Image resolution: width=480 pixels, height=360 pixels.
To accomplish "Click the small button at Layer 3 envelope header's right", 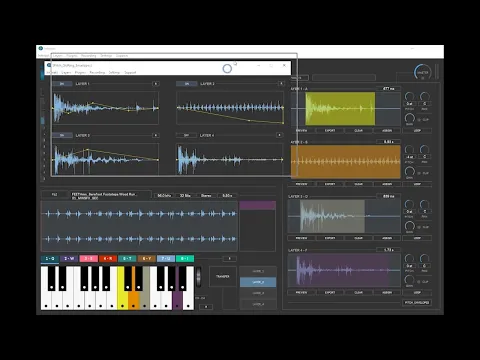I will 156,135.
